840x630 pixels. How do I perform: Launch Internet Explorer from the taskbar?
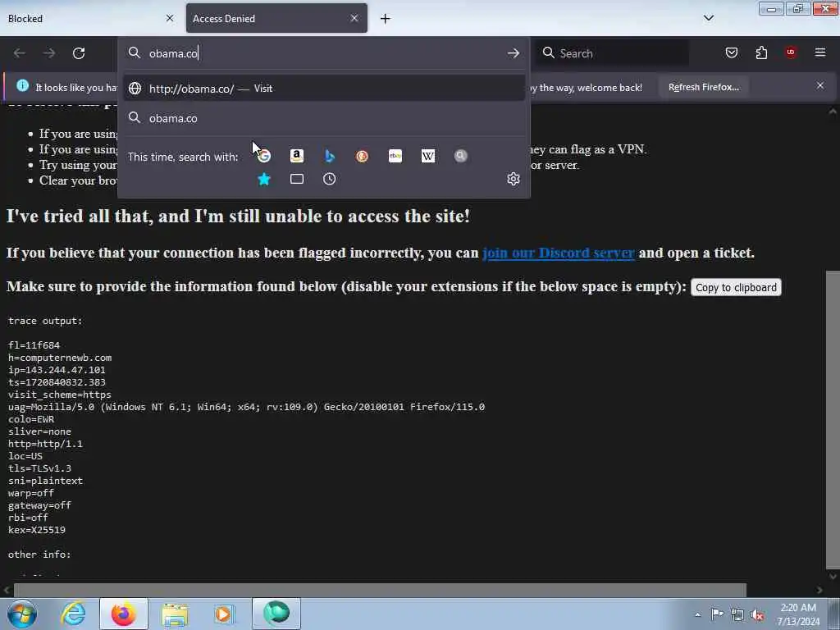coord(73,614)
